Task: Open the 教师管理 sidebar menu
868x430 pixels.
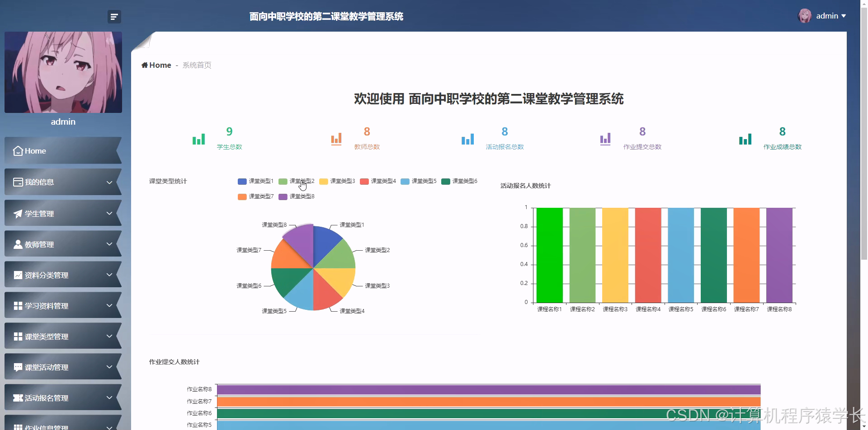Action: pos(63,244)
